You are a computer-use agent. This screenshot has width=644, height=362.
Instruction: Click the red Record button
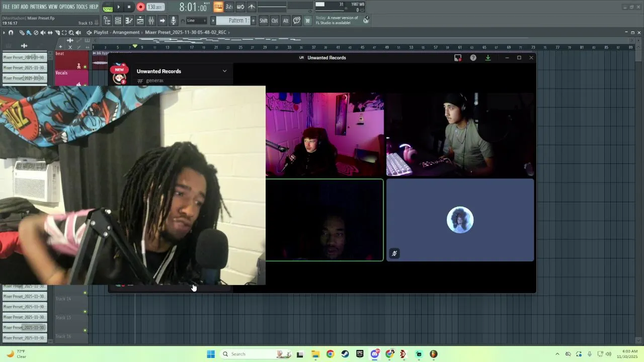(140, 7)
